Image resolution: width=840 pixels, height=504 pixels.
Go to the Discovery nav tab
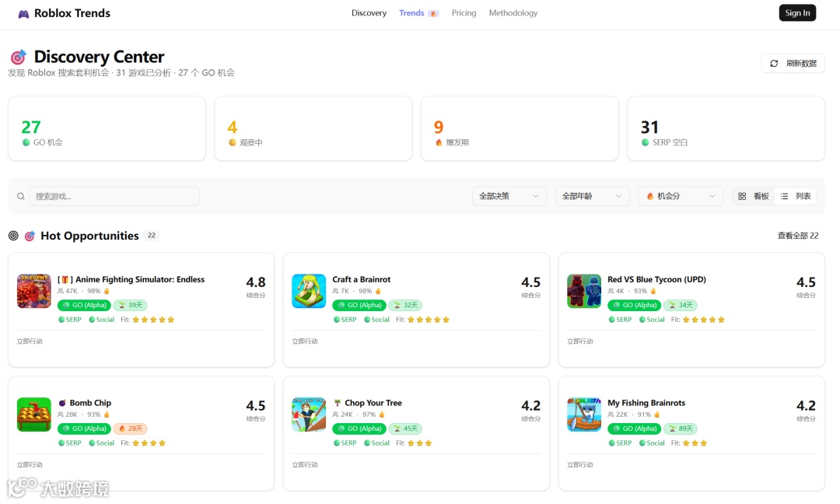tap(369, 13)
